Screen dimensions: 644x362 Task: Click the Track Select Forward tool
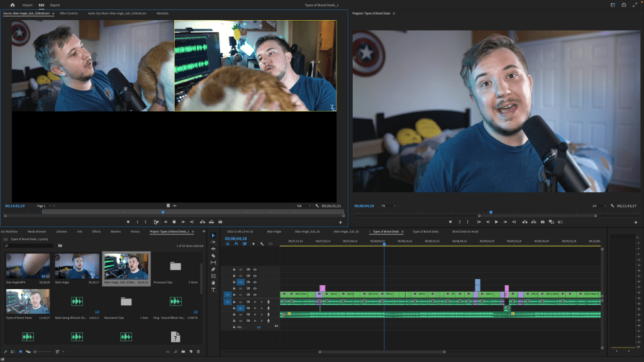pos(213,242)
